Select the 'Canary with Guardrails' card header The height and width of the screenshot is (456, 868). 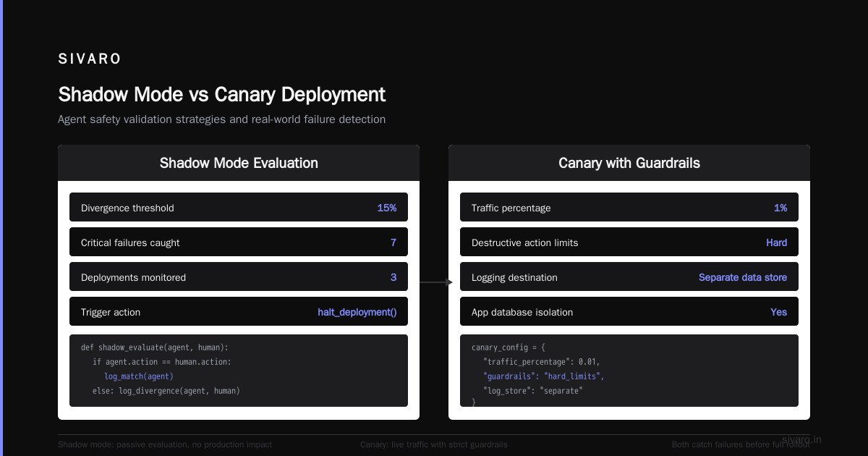click(629, 163)
